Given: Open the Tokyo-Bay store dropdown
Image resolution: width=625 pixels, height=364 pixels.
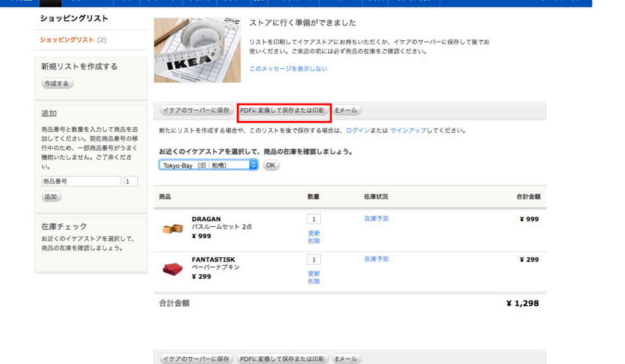Looking at the screenshot, I should [x=209, y=165].
